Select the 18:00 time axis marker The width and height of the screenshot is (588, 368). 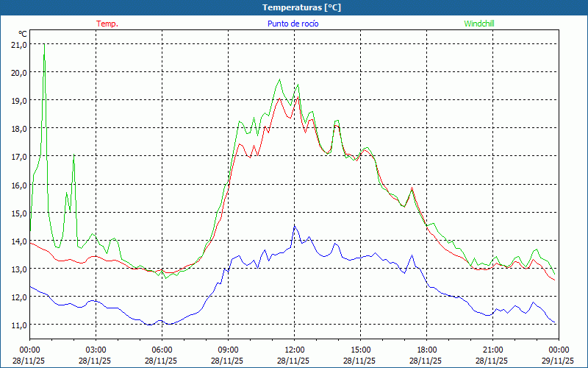click(x=426, y=350)
